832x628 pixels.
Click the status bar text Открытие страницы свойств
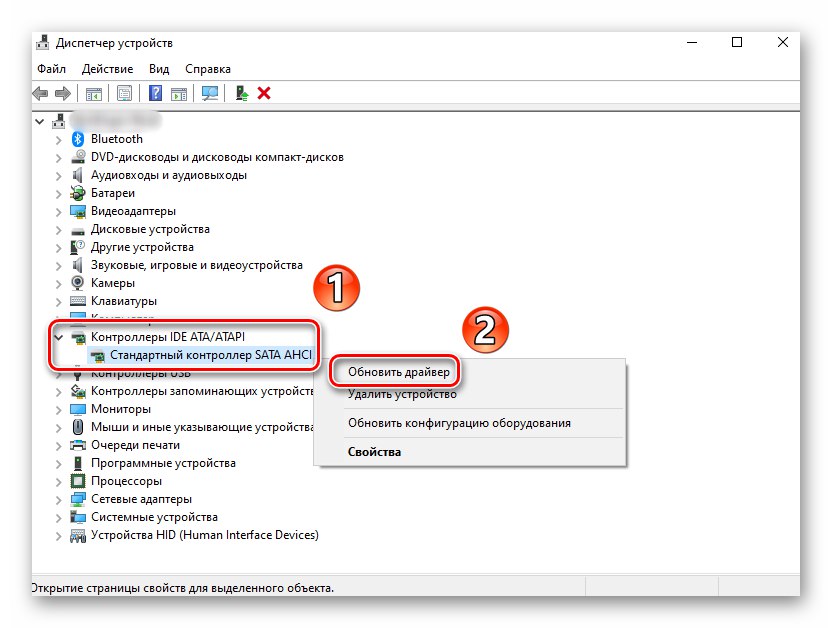point(183,588)
